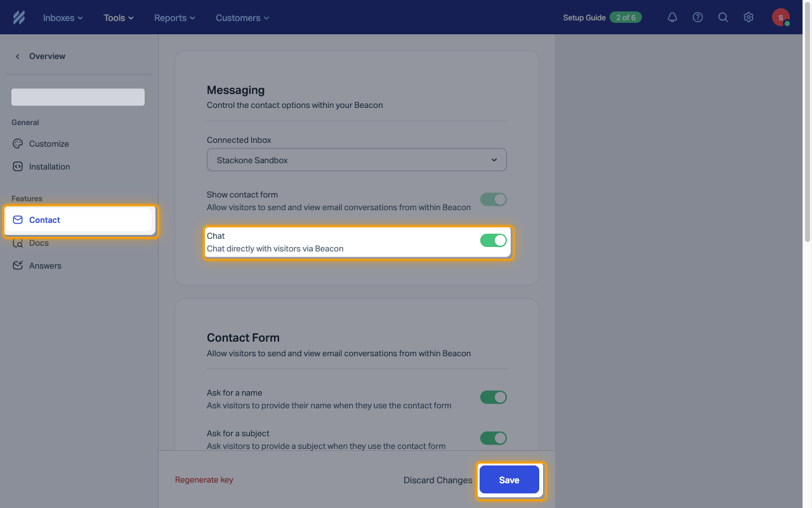Toggle the Chat switch off
The height and width of the screenshot is (508, 812).
[494, 240]
